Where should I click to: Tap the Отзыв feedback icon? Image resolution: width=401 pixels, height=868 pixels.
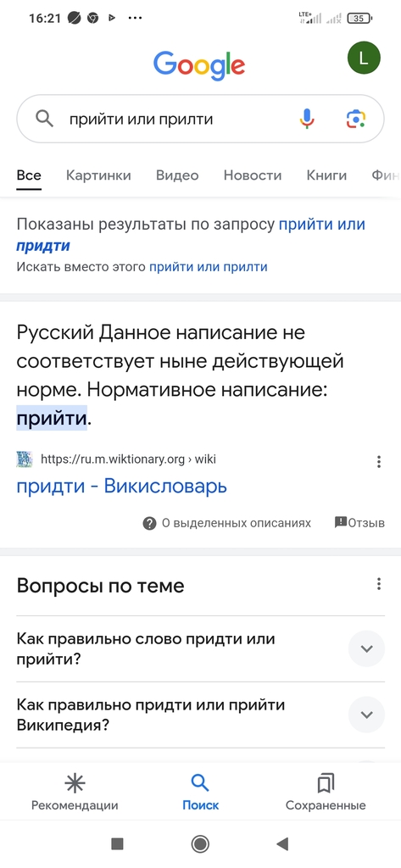pyautogui.click(x=341, y=522)
